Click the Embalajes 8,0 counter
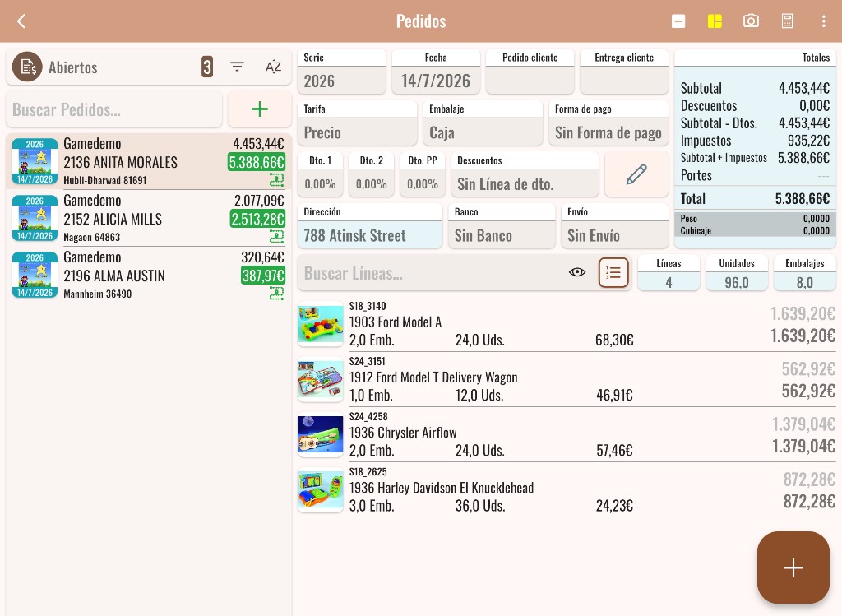This screenshot has width=842, height=616. pos(804,273)
